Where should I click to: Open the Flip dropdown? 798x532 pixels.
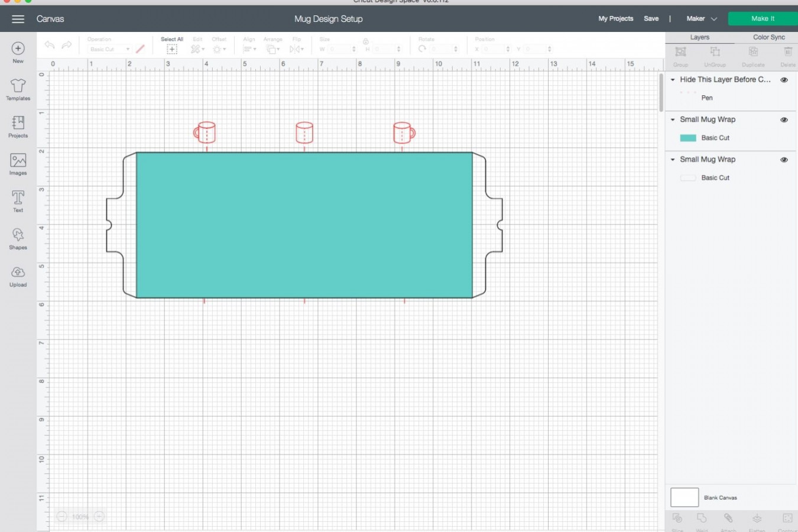point(296,49)
